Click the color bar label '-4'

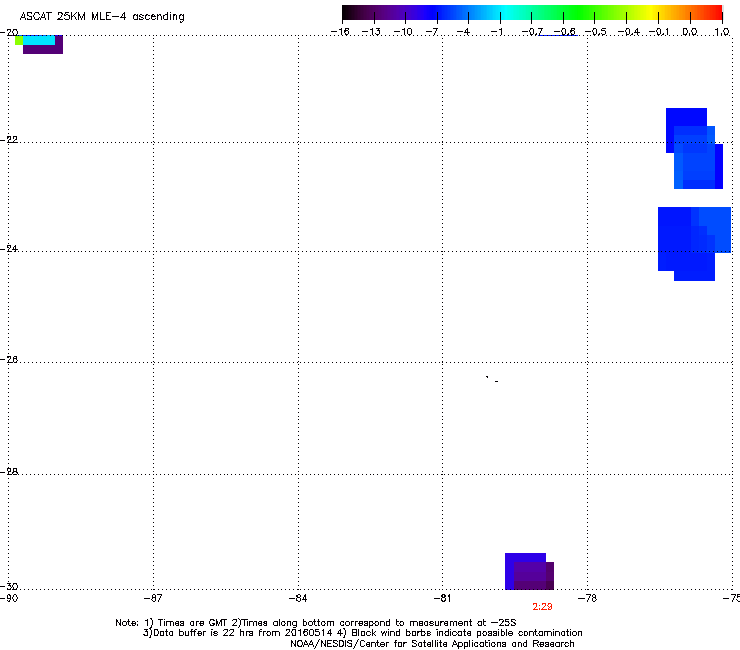pyautogui.click(x=463, y=32)
